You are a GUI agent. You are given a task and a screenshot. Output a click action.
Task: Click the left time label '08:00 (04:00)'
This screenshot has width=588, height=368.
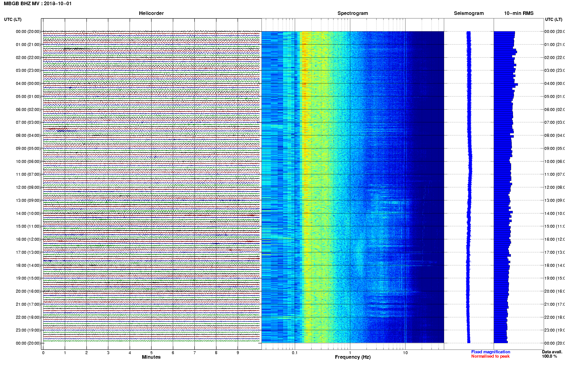(28, 135)
